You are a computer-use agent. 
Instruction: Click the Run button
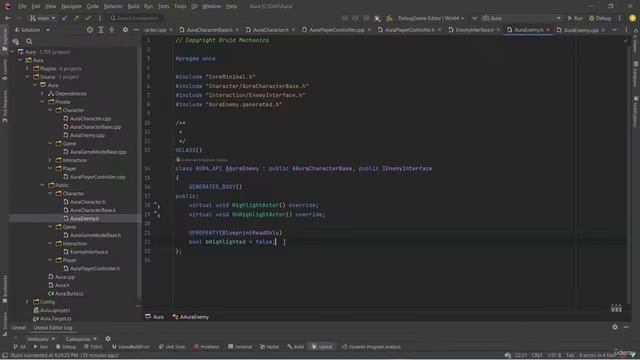coord(575,18)
